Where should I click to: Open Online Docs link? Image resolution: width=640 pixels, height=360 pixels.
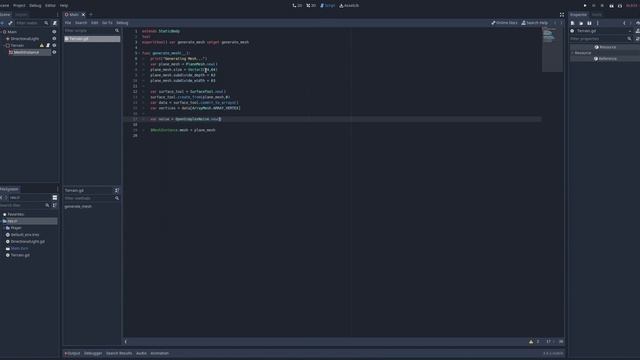[x=504, y=23]
